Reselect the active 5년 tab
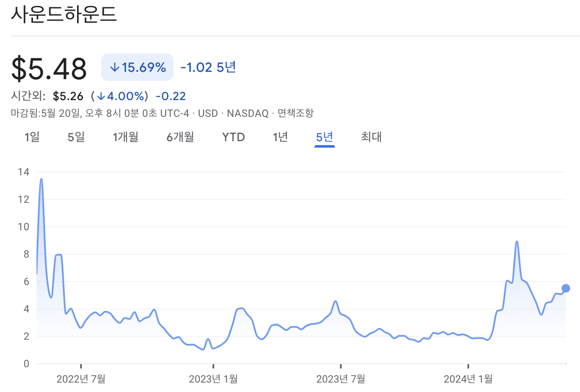This screenshot has width=580, height=392. 324,137
